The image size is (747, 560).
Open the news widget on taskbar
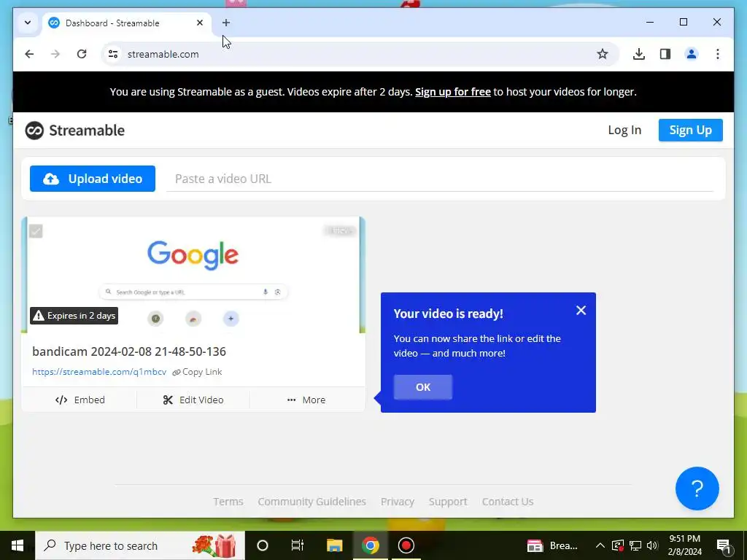pyautogui.click(x=553, y=545)
